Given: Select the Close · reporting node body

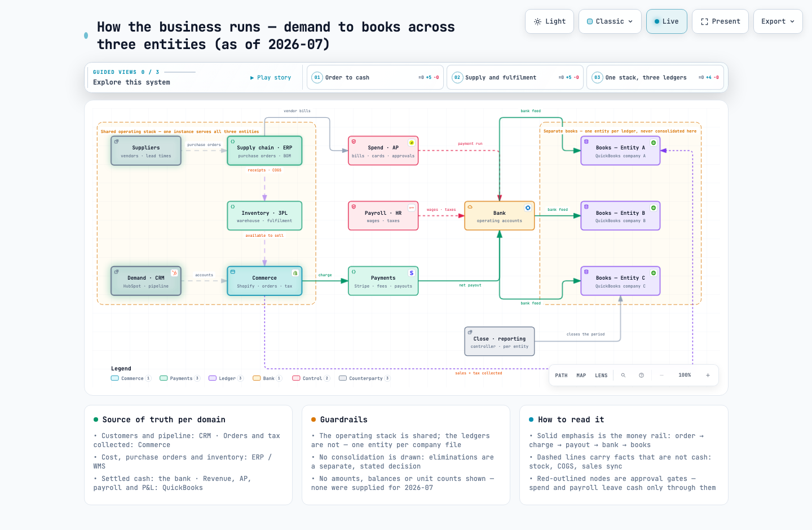Looking at the screenshot, I should pos(500,341).
